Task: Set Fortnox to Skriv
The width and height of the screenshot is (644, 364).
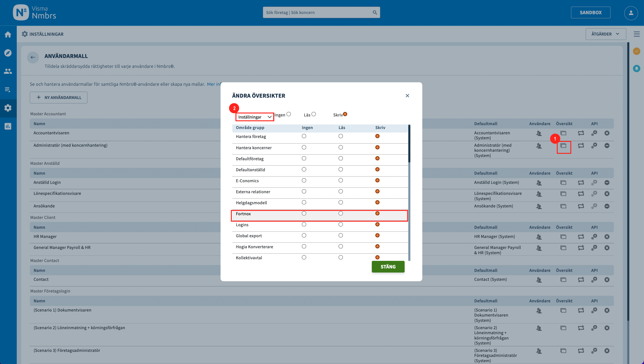Action: [377, 213]
